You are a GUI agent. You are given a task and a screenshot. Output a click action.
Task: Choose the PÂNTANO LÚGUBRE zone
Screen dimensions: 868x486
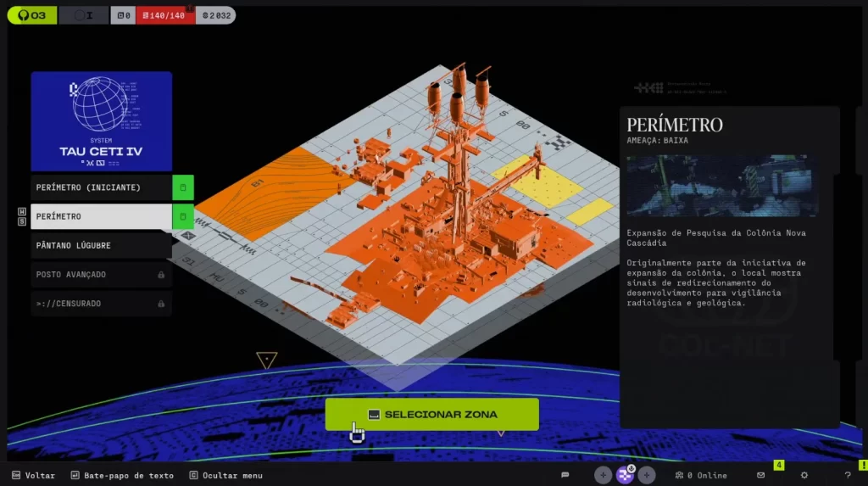101,246
